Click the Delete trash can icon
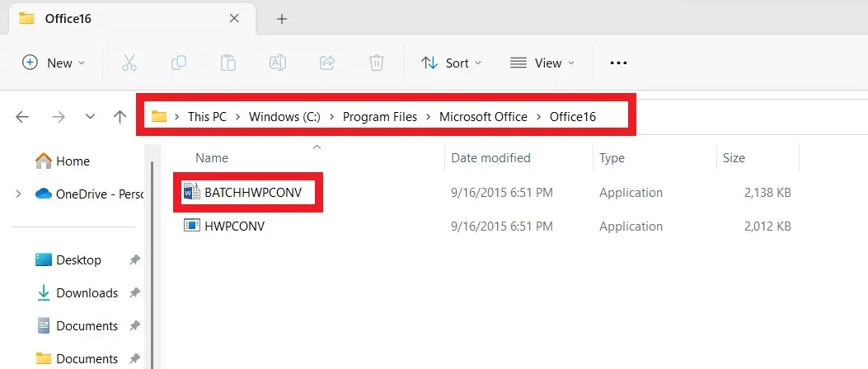Viewport: 868px width, 369px height. point(377,63)
